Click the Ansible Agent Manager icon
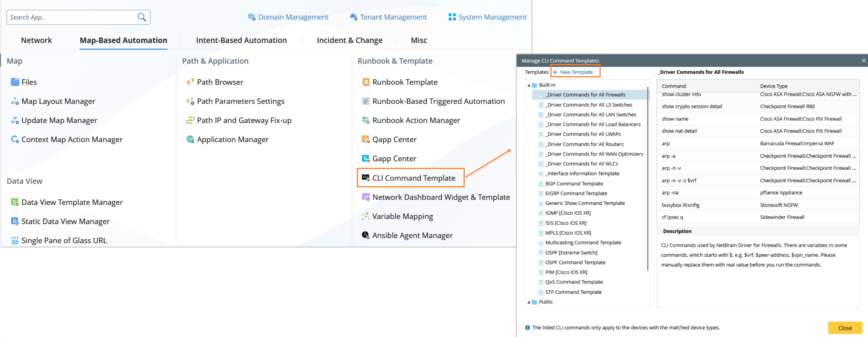Screen dimensions: 868x337 point(366,235)
